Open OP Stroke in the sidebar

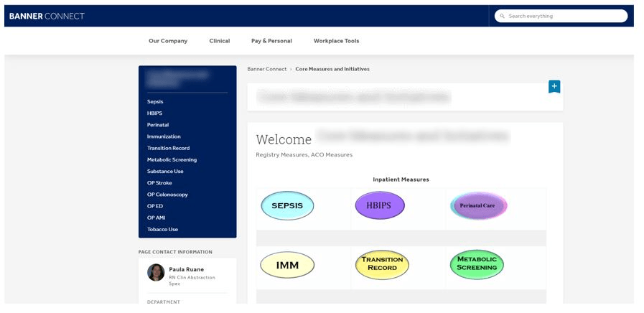pyautogui.click(x=159, y=183)
